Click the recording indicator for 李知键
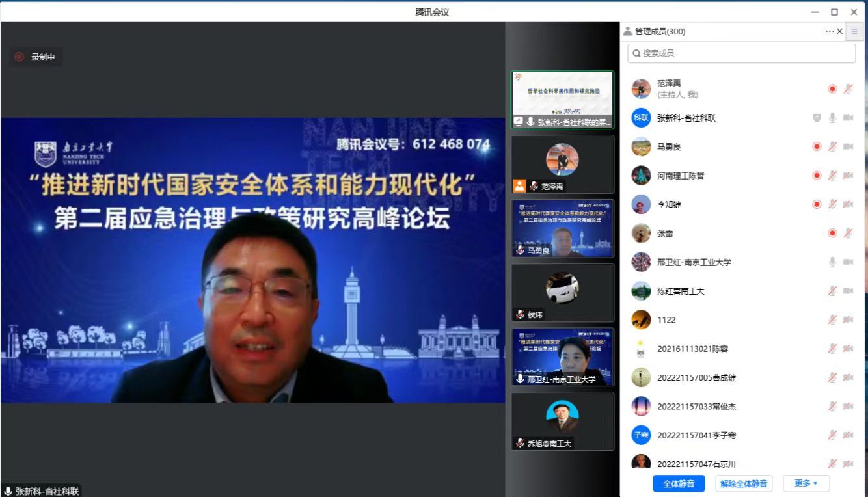The image size is (868, 497). coord(817,204)
